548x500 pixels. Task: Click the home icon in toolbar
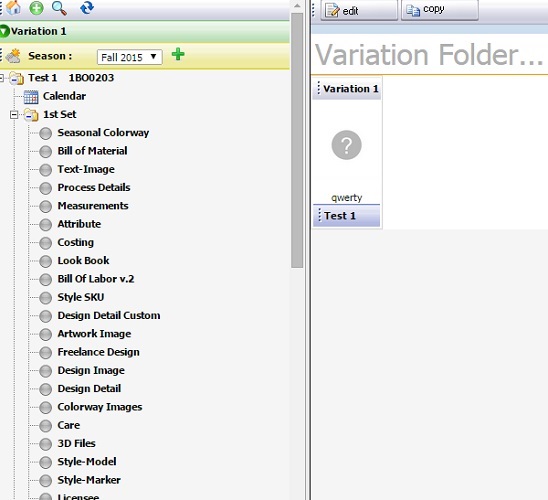[13, 7]
